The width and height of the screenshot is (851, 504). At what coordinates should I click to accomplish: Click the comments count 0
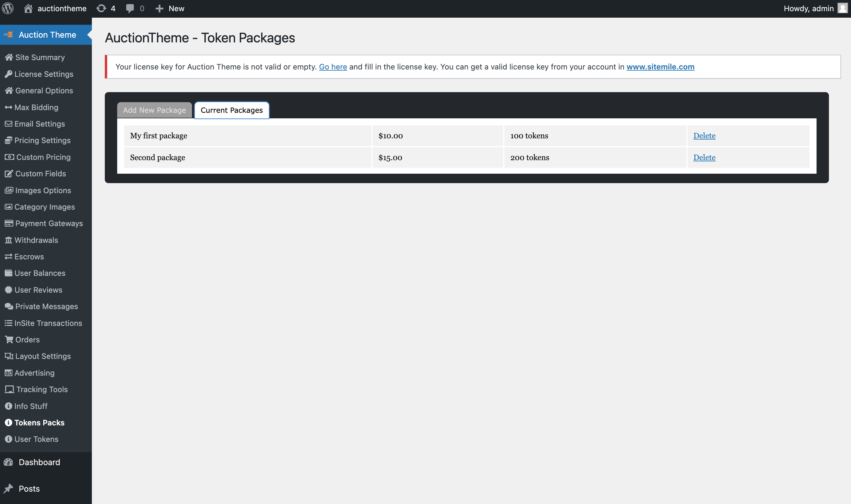point(142,9)
